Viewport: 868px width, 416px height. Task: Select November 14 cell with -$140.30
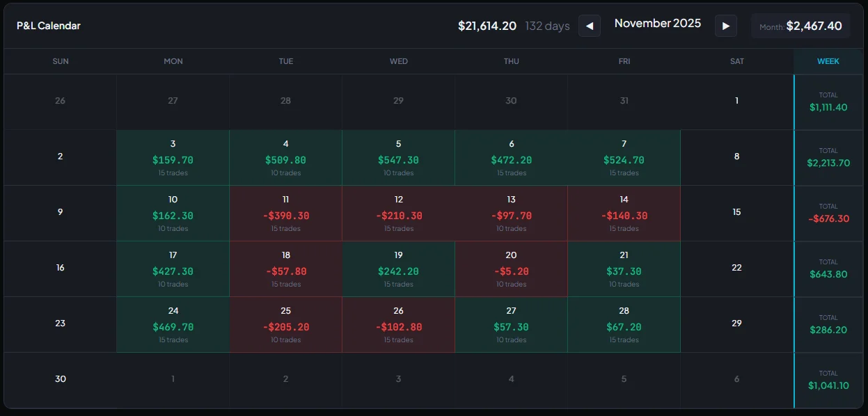pyautogui.click(x=624, y=214)
